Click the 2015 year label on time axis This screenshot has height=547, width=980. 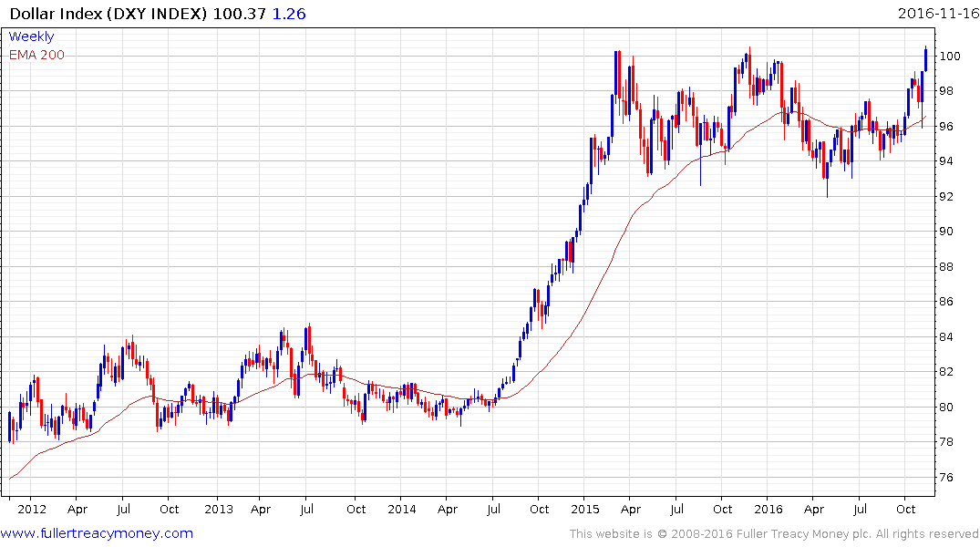pos(585,509)
